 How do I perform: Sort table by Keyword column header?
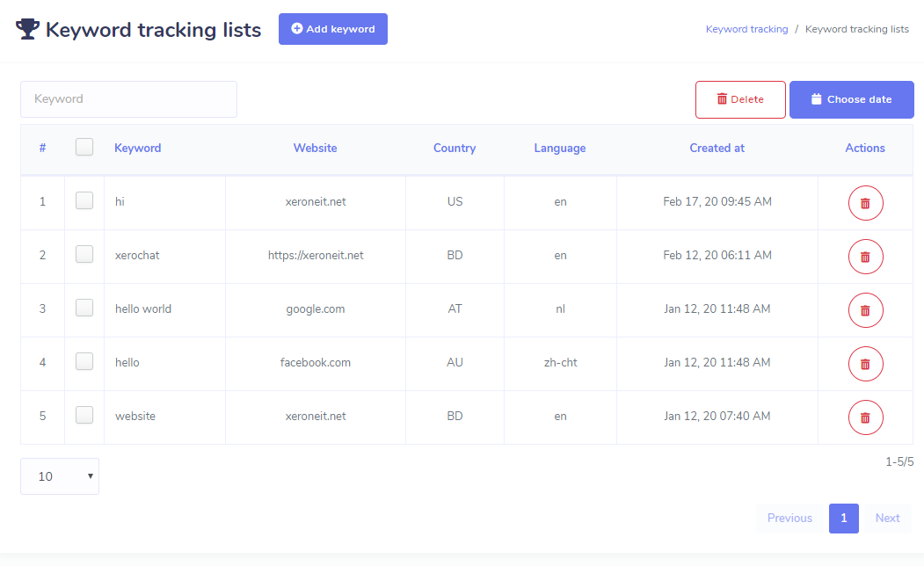point(138,149)
